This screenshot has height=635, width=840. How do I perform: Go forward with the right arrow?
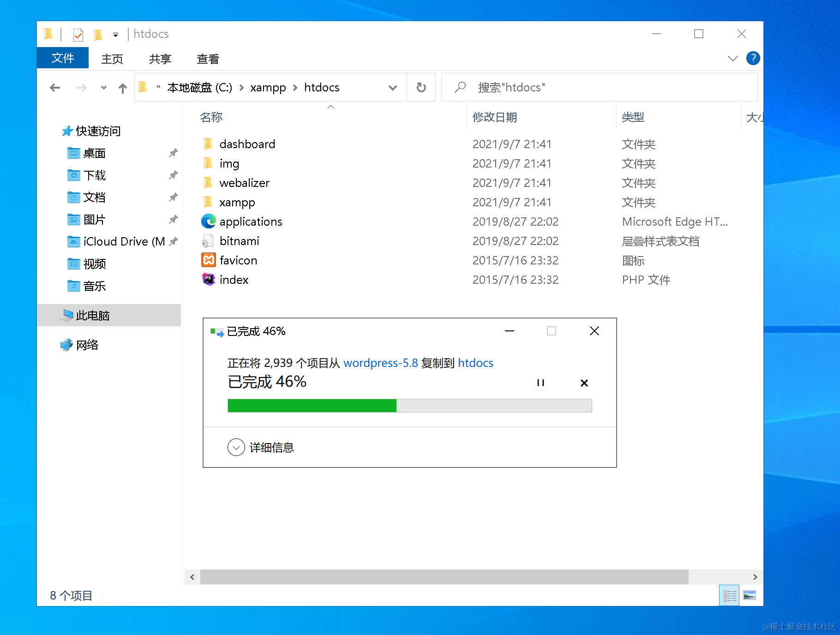pyautogui.click(x=81, y=88)
